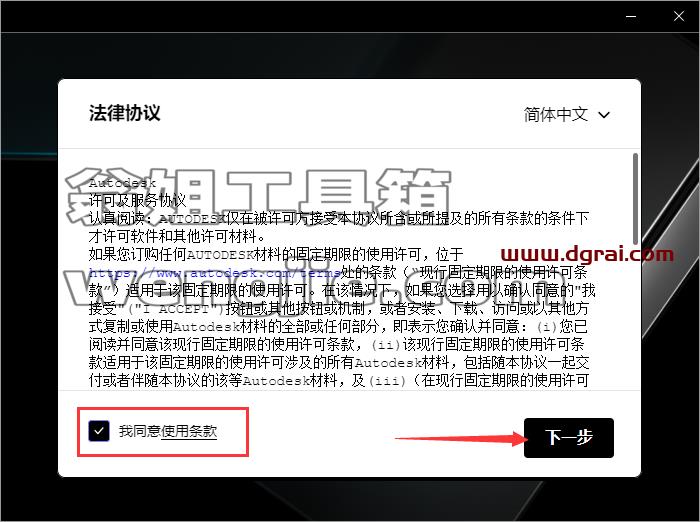Tick the agree to terms checkbox
The image size is (700, 522).
pyautogui.click(x=99, y=431)
